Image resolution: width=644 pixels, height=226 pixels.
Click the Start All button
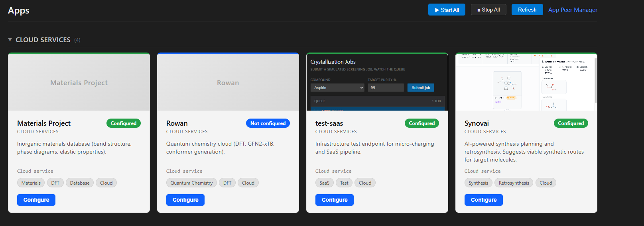click(x=447, y=10)
